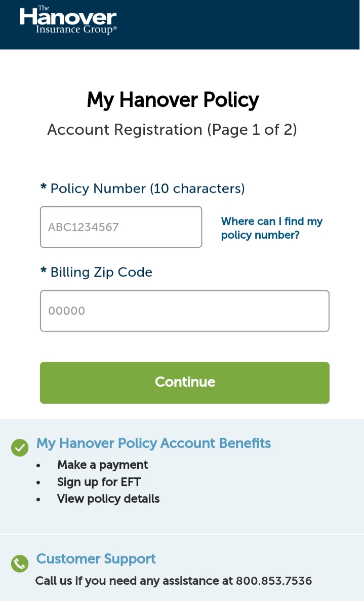This screenshot has height=601, width=364.
Task: Click the 'Call us if you need any assistance' text
Action: pos(134,581)
